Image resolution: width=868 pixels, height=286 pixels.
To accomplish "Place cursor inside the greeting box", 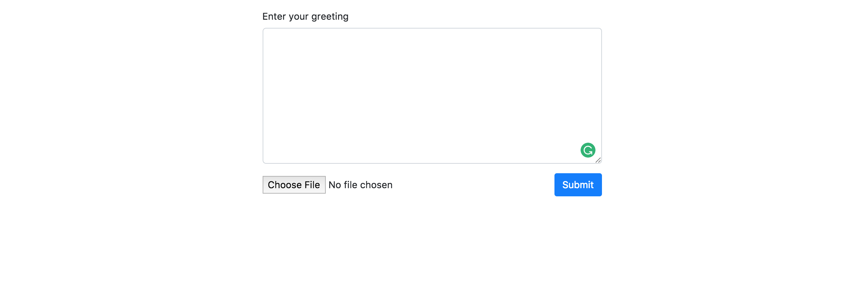I will (x=432, y=95).
